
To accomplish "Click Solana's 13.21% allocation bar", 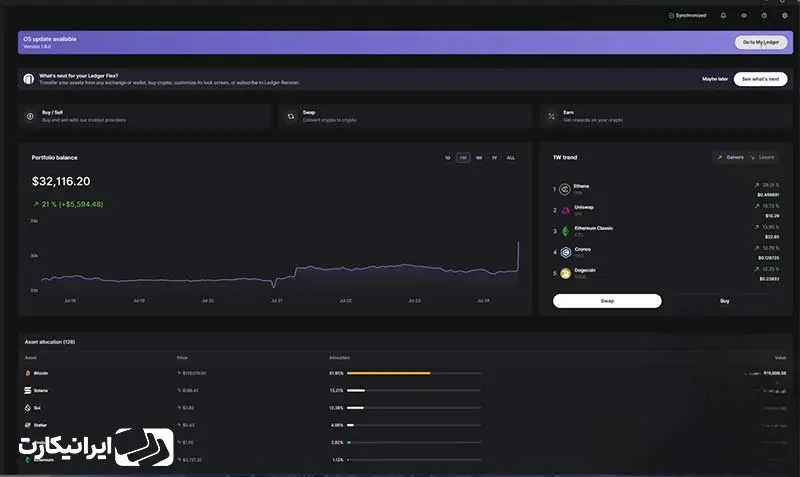I will 356,390.
